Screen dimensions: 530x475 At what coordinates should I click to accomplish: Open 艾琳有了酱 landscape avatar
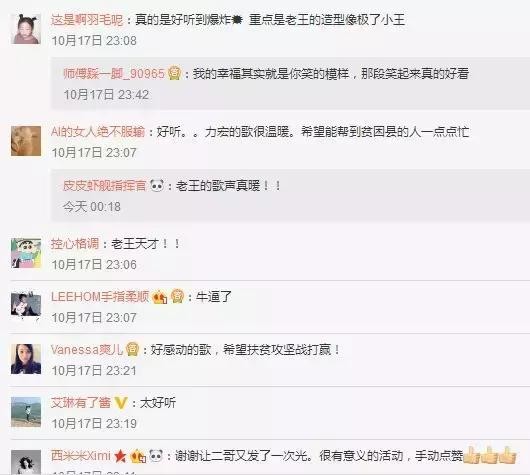click(26, 412)
